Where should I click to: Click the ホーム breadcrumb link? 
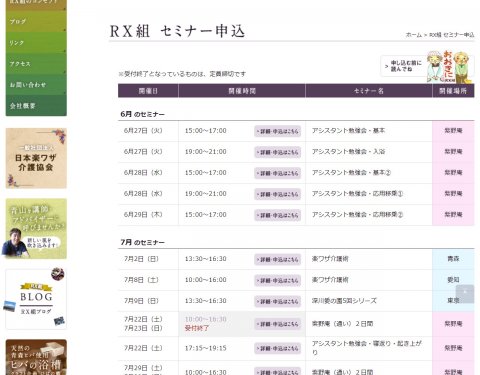point(414,35)
